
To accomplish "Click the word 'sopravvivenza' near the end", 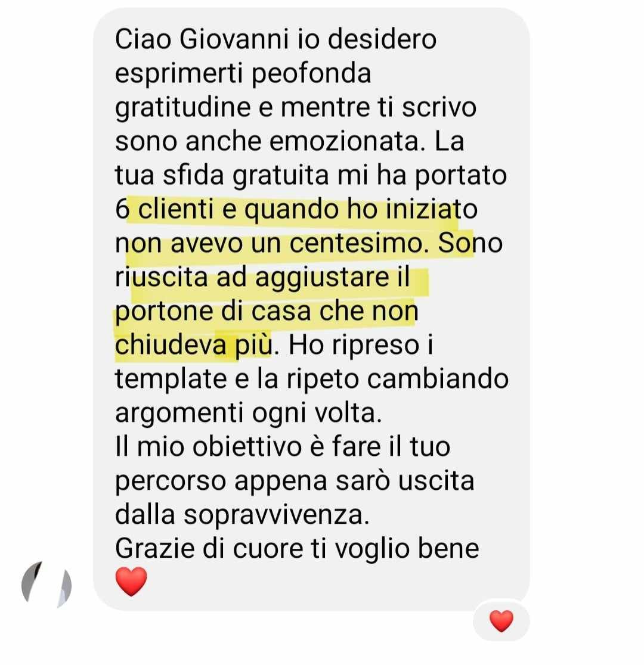I will (276, 515).
